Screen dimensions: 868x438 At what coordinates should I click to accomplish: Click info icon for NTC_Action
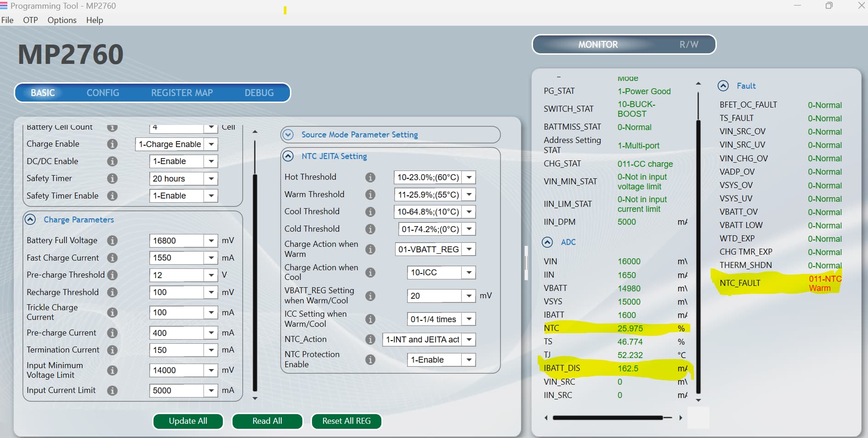(370, 340)
